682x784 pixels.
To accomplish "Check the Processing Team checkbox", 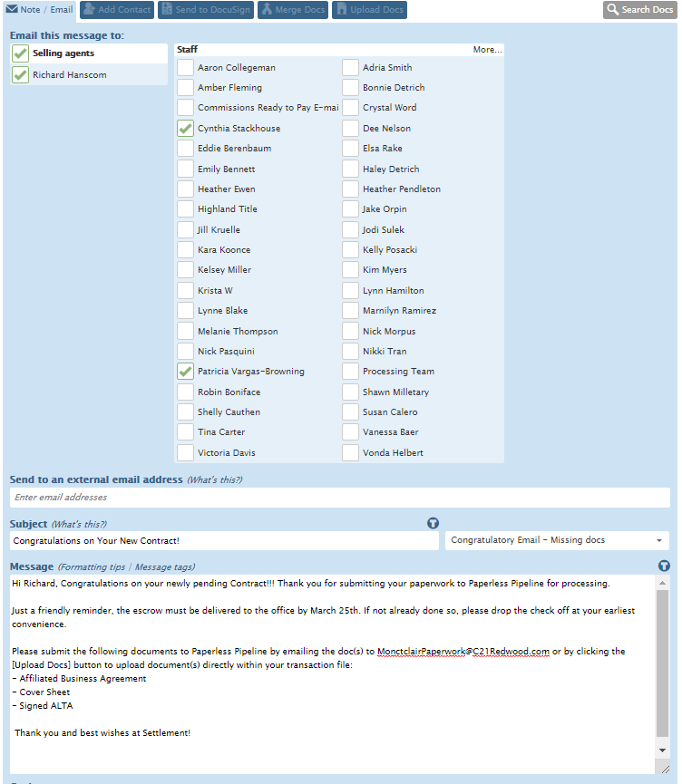I will click(x=350, y=372).
